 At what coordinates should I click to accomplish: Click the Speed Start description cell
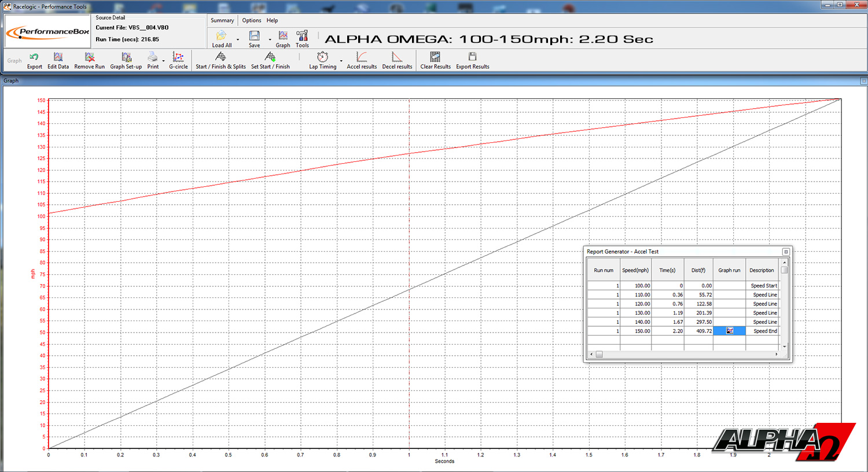pos(762,286)
